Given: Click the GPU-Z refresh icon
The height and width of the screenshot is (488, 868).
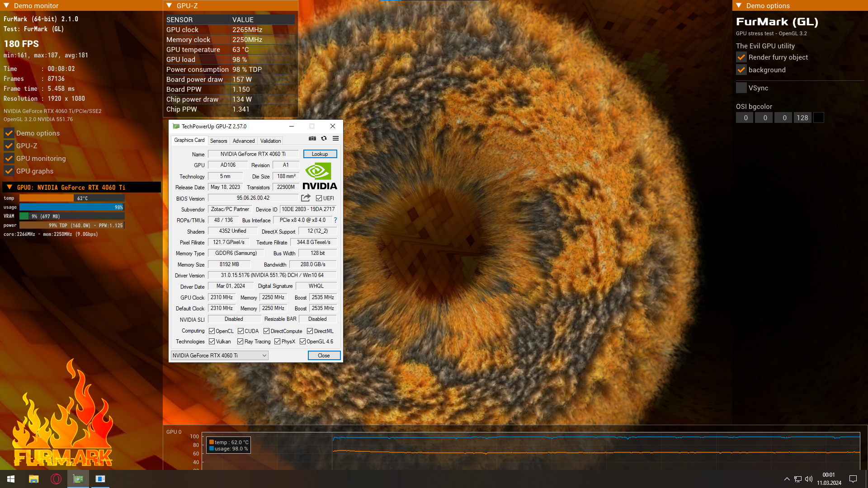Looking at the screenshot, I should pyautogui.click(x=324, y=139).
